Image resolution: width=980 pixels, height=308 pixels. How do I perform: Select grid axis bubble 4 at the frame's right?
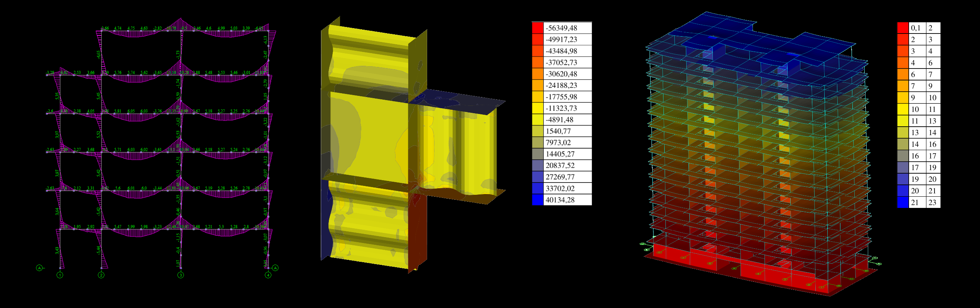coord(268,275)
